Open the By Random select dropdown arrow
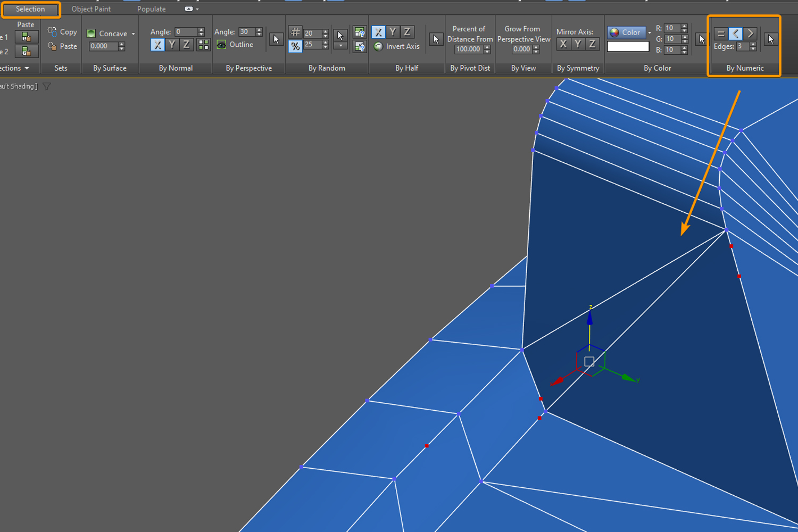Viewport: 798px width, 532px height. 340,46
